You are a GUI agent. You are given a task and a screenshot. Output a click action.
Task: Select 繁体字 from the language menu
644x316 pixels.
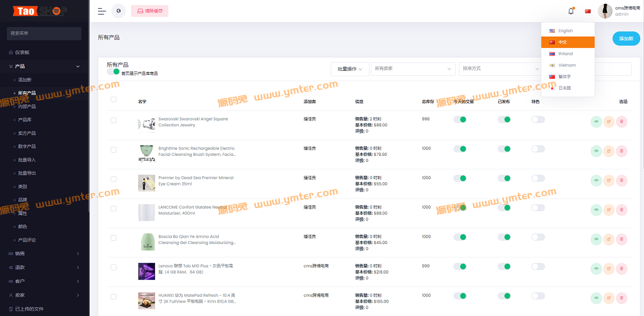pos(568,76)
